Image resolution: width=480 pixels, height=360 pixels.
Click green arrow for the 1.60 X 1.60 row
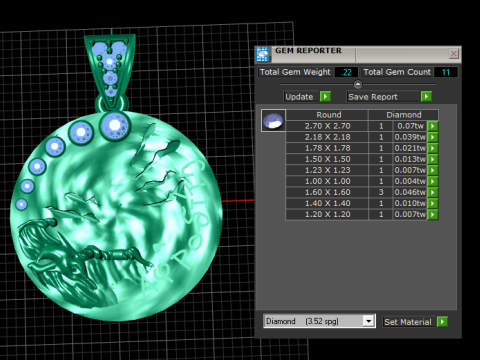[433, 192]
